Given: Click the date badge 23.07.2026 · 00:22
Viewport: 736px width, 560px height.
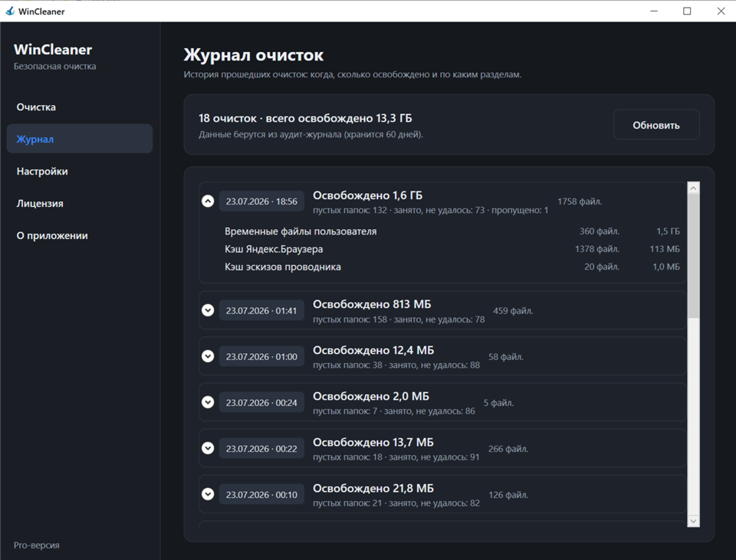Looking at the screenshot, I should 261,448.
